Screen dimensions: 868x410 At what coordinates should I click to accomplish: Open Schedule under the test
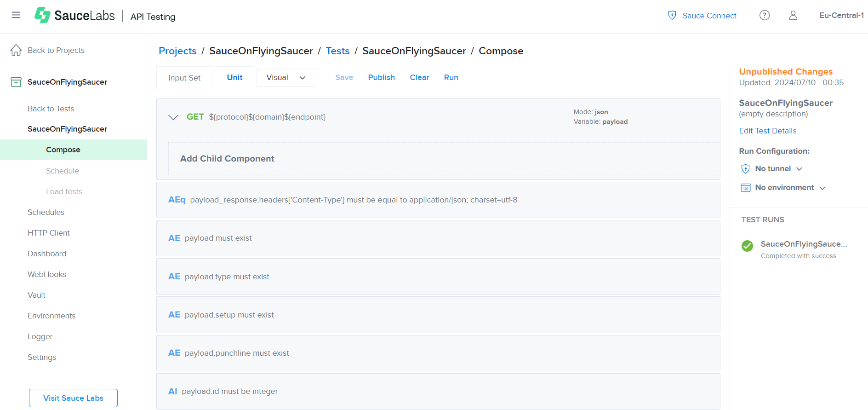tap(63, 171)
